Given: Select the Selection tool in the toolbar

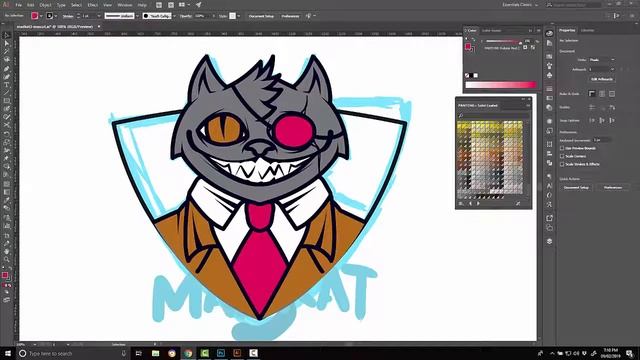Looking at the screenshot, I should click(x=7, y=36).
